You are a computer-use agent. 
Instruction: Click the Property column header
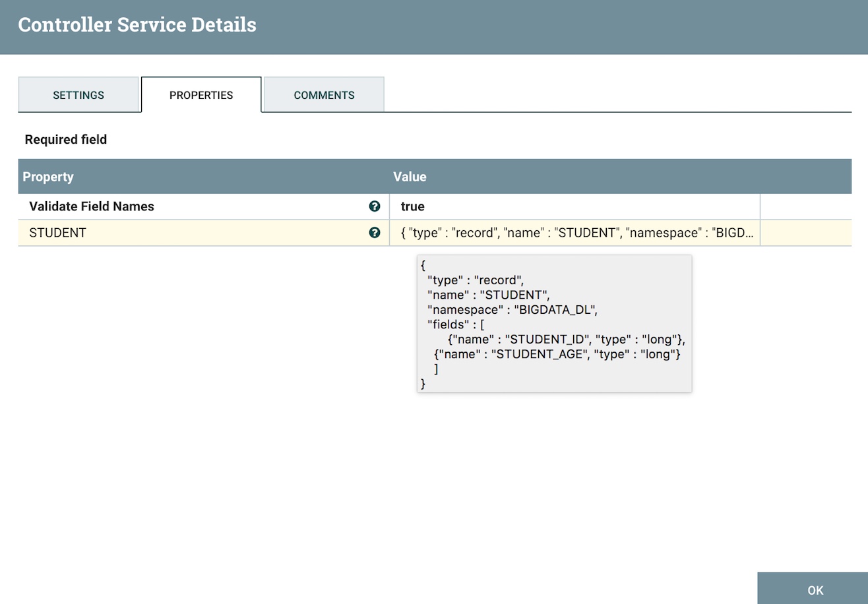48,177
